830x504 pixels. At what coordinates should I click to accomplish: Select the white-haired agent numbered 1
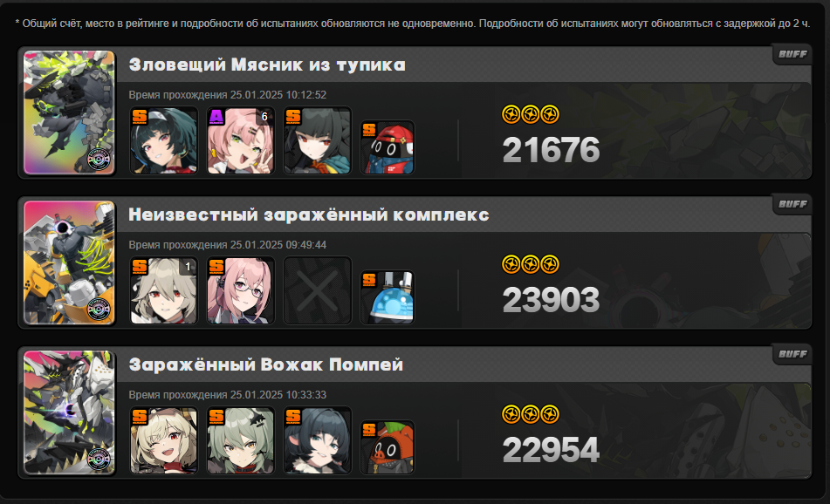click(164, 291)
